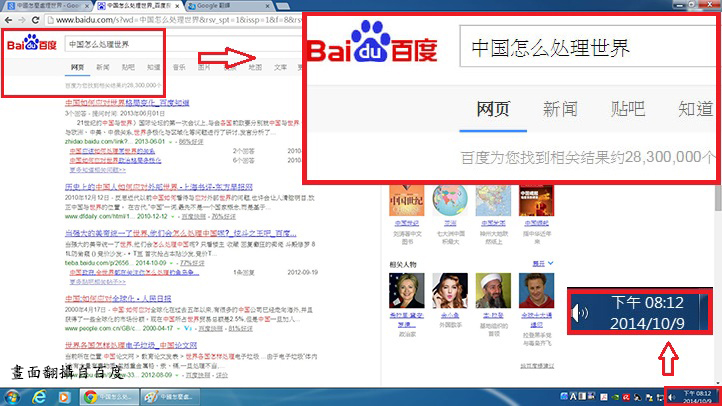Click the 中国世纪 book cover thumbnail
722x406 pixels.
point(407,200)
